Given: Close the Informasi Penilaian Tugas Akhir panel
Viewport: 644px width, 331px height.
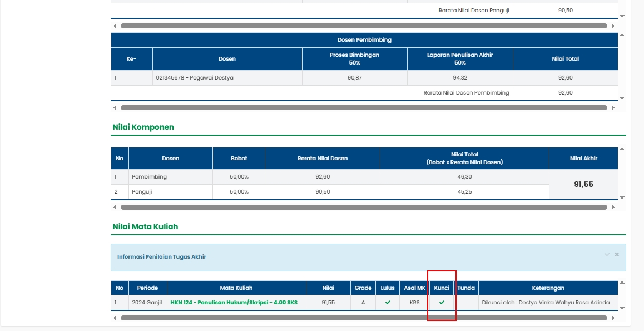Looking at the screenshot, I should coord(616,254).
